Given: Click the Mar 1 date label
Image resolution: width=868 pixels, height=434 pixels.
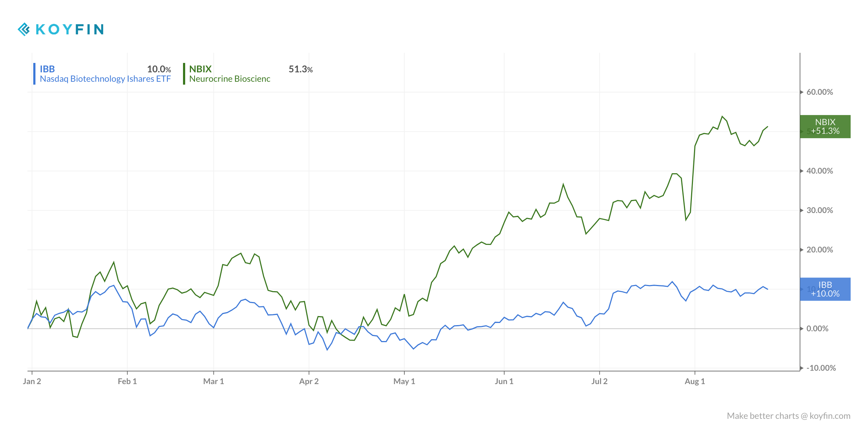Looking at the screenshot, I should pyautogui.click(x=214, y=382).
